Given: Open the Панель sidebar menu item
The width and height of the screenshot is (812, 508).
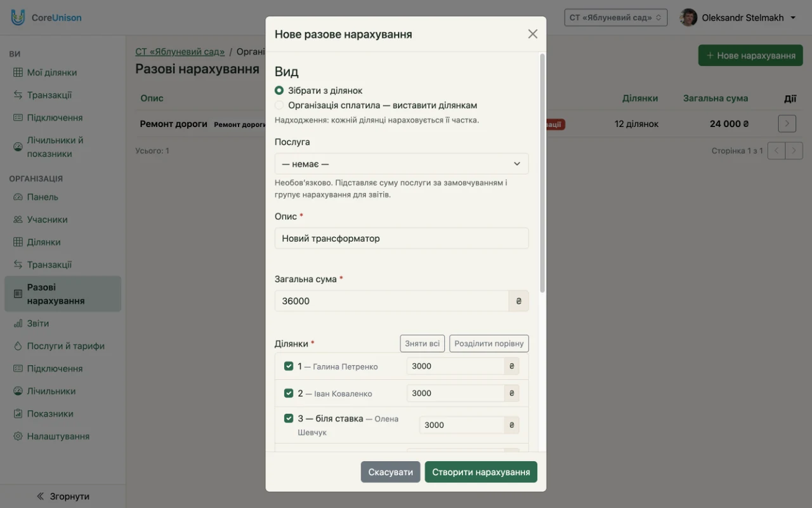Looking at the screenshot, I should coord(43,197).
